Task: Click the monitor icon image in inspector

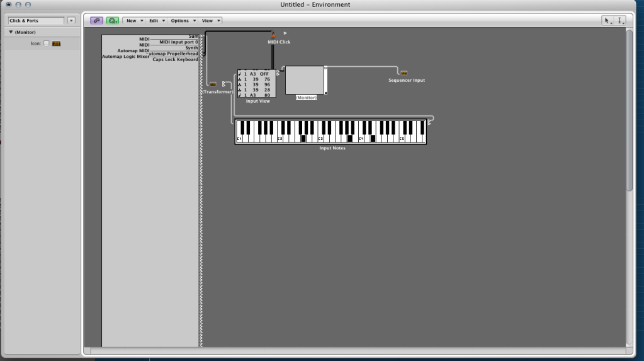Action: (56, 43)
